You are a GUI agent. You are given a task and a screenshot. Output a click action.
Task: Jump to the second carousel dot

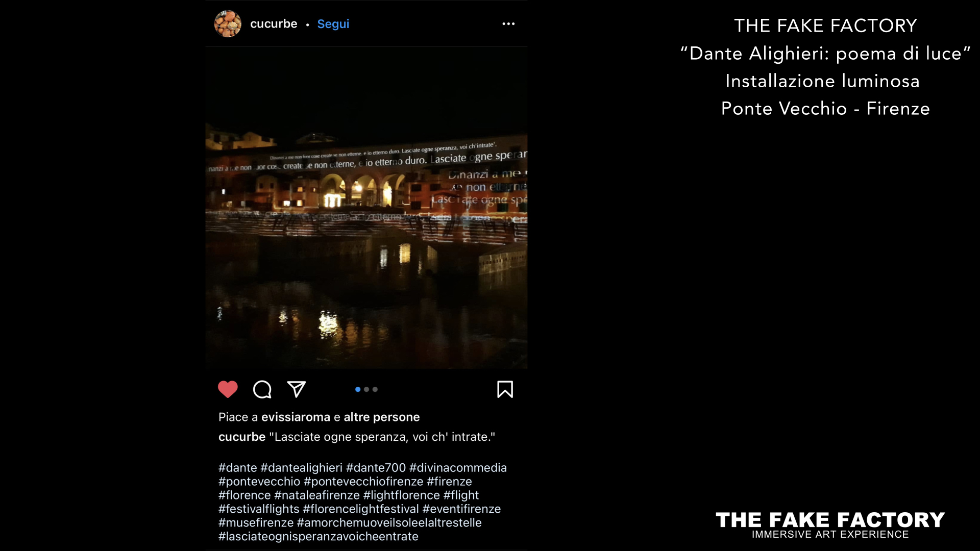coord(366,389)
